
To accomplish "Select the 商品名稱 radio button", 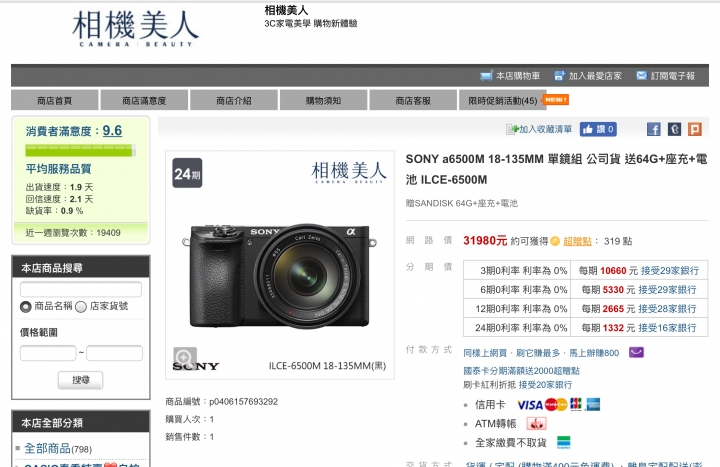I will click(x=25, y=307).
